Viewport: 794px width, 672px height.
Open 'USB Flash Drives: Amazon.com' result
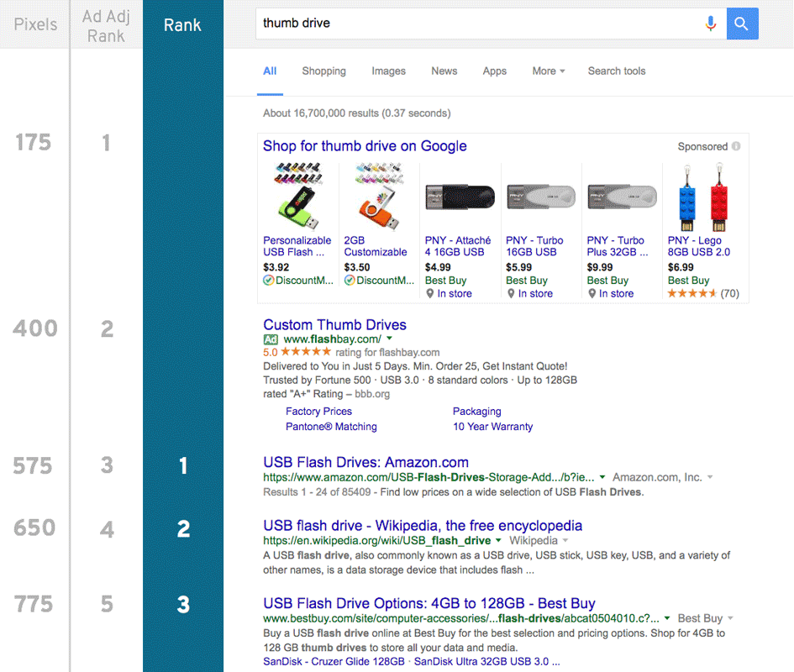[365, 462]
